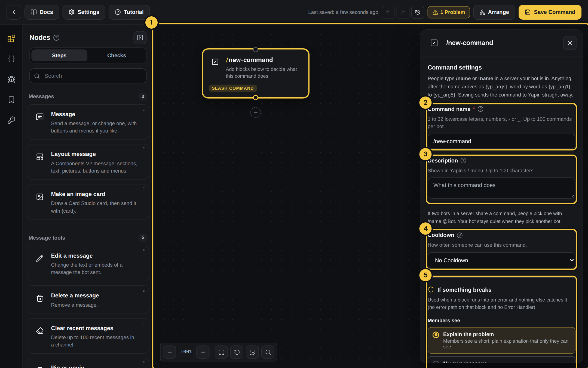Search the canvas with the magnifier button
The image size is (588, 368).
(x=268, y=352)
